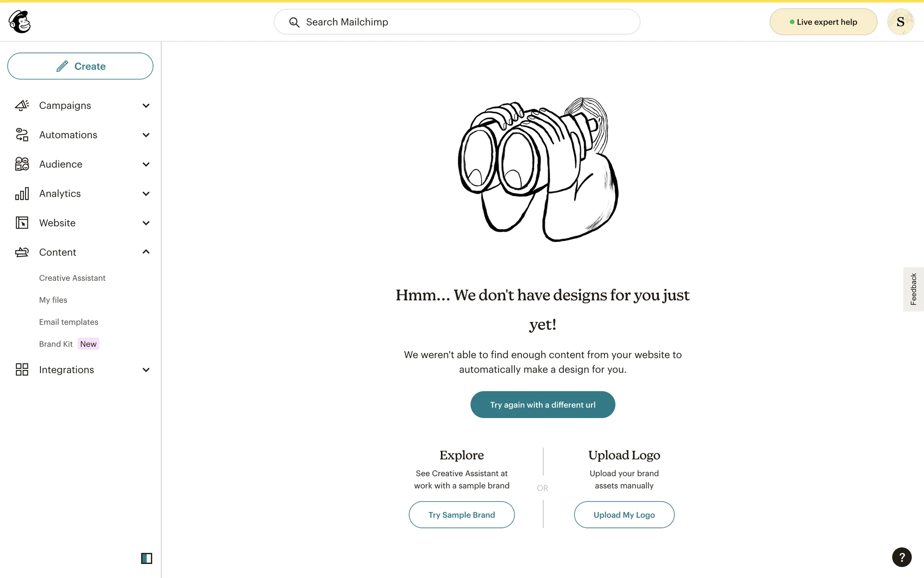This screenshot has height=578, width=924.
Task: Click the Website layout icon
Action: coord(22,223)
